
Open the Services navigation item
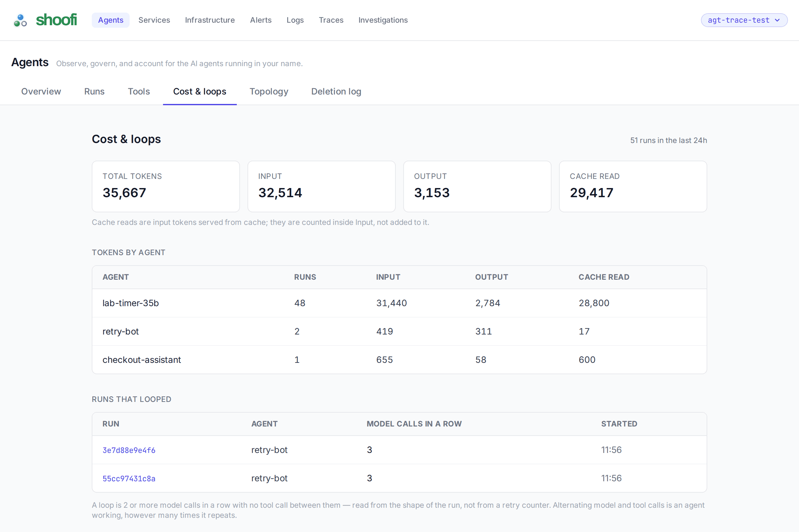[154, 20]
